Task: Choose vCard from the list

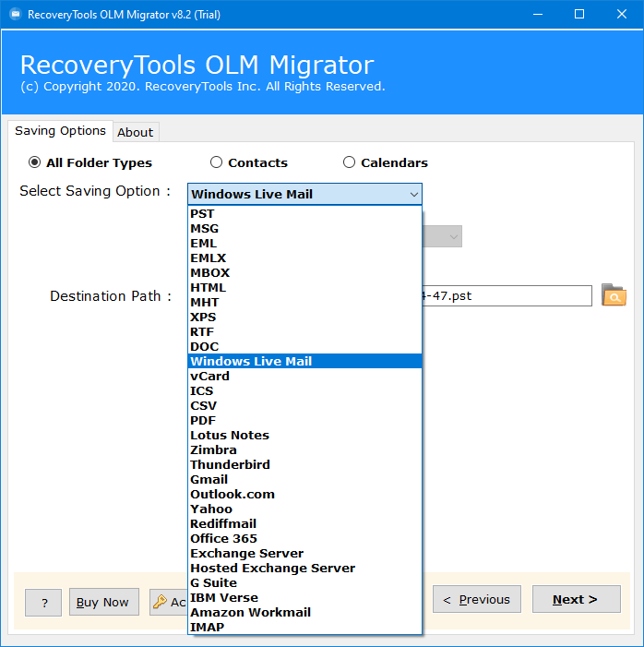Action: click(304, 376)
